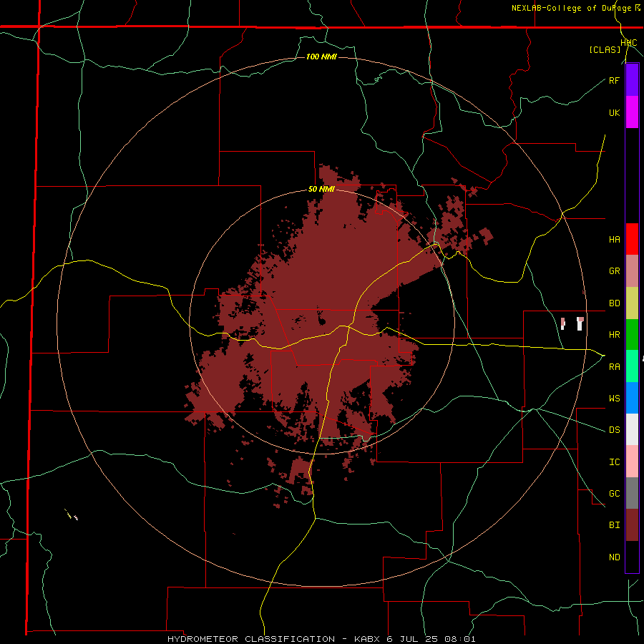644x644 pixels.
Task: Click the HHC product label
Action: [x=629, y=43]
